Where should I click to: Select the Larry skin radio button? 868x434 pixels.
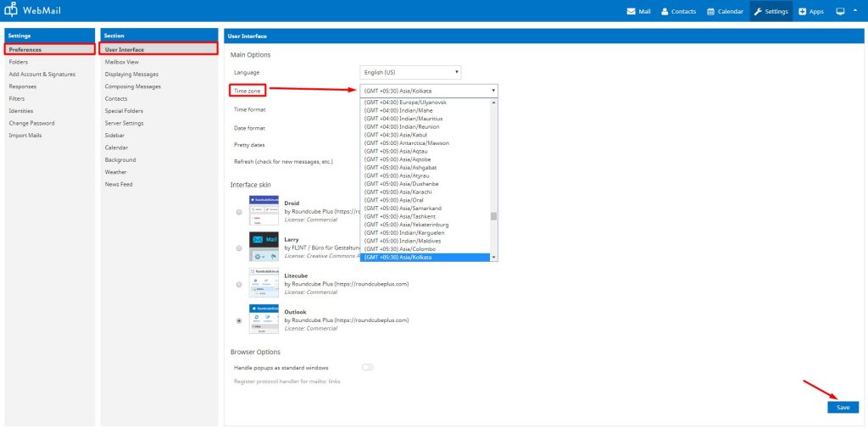click(239, 248)
